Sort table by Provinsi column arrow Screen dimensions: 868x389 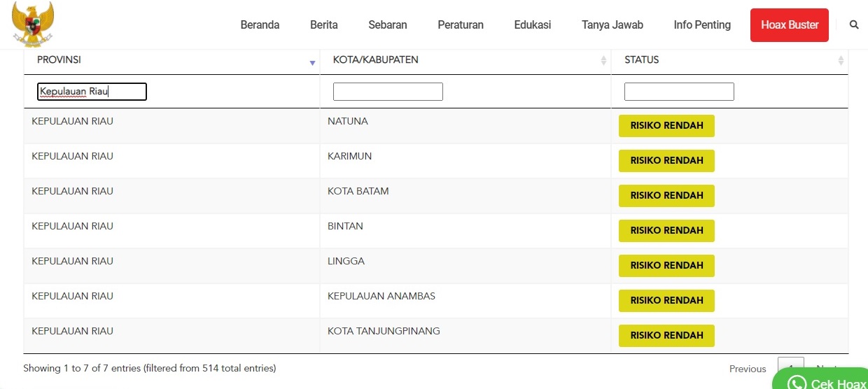(x=312, y=63)
